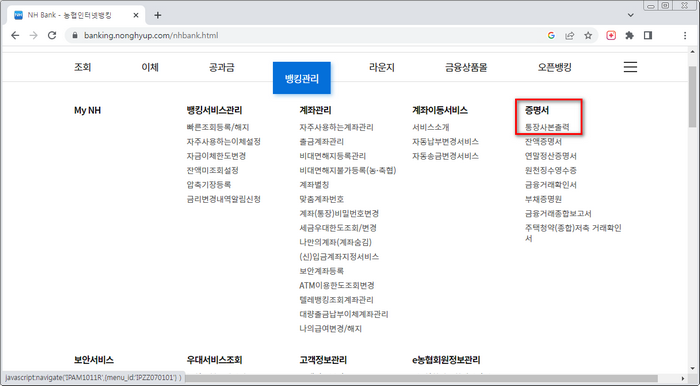
Task: Open 비대면해지등록관리
Action: pyautogui.click(x=333, y=156)
